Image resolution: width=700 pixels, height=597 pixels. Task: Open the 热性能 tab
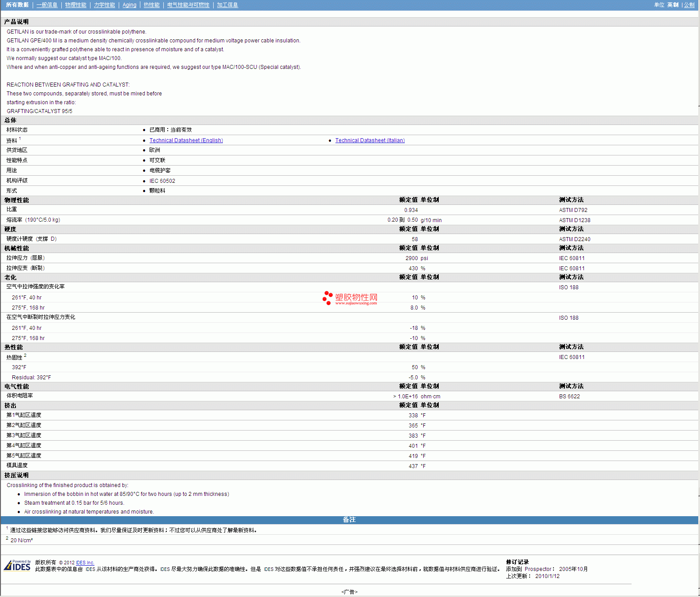[x=151, y=5]
